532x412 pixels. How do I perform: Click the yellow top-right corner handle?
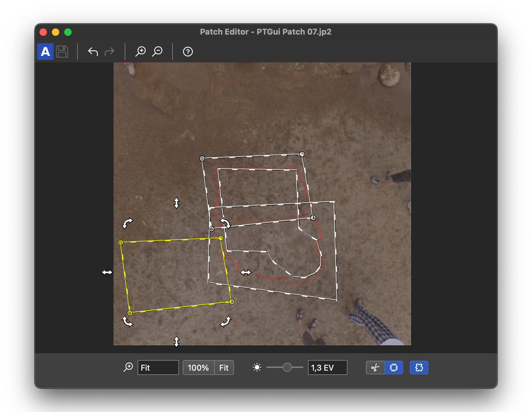click(220, 238)
